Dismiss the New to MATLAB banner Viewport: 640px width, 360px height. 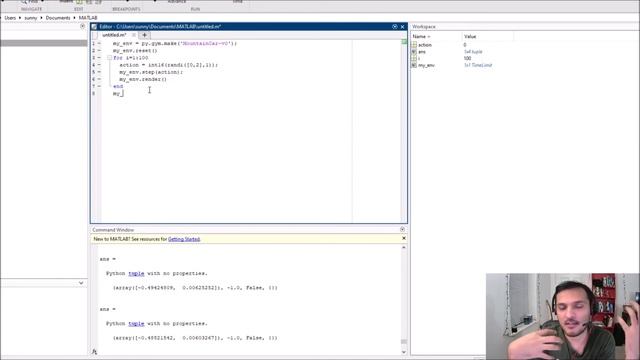click(x=404, y=238)
